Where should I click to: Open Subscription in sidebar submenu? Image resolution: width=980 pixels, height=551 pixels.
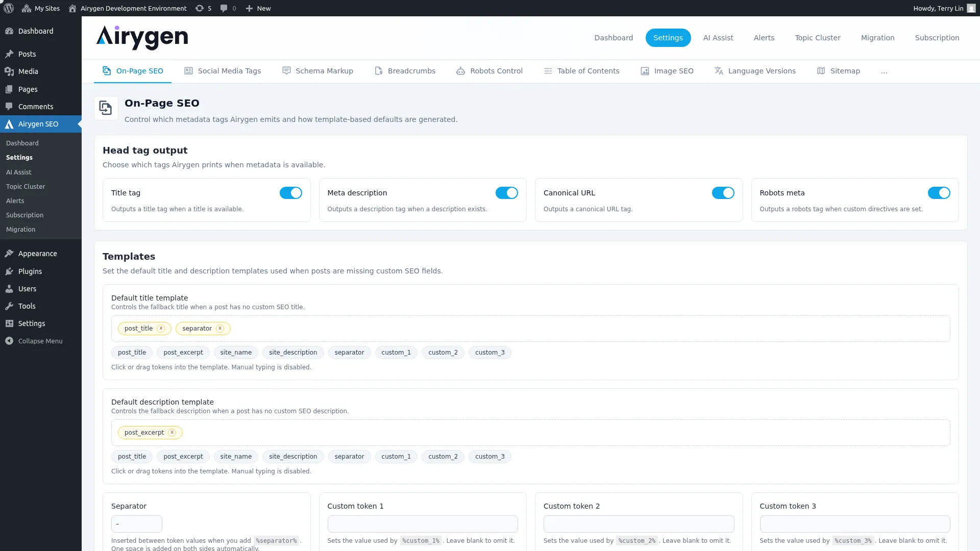25,215
